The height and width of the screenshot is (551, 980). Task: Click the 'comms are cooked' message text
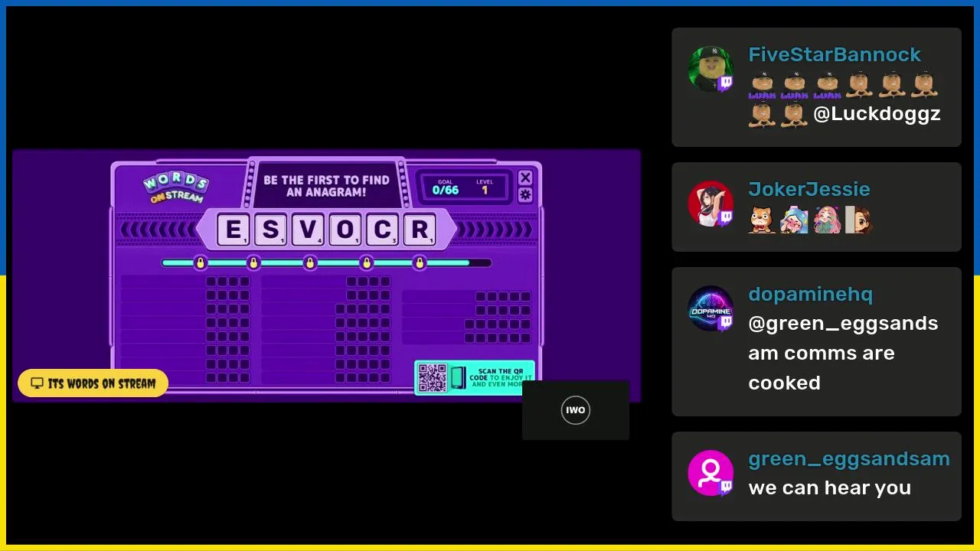(x=822, y=367)
